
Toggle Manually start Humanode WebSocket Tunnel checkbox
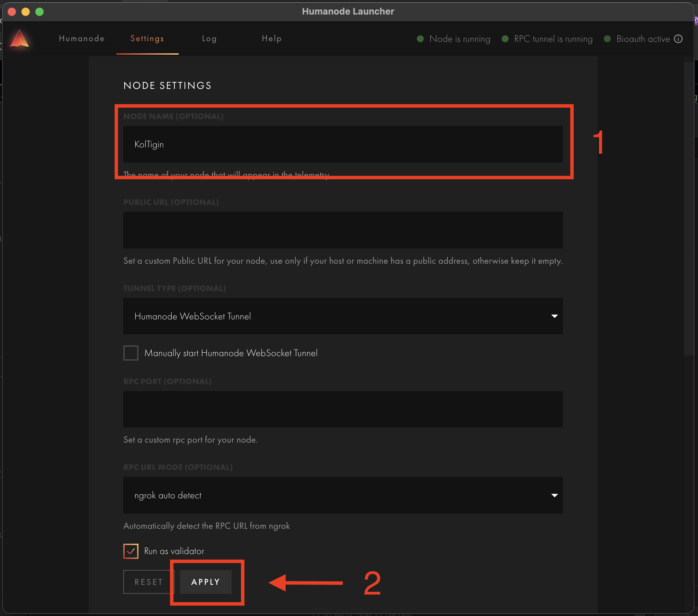click(x=131, y=353)
